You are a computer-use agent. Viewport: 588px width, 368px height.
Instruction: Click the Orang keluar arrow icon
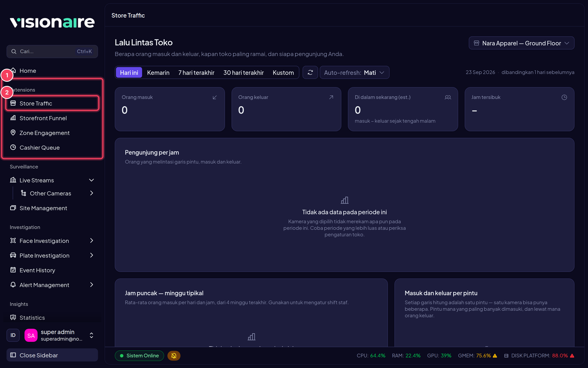pos(331,97)
